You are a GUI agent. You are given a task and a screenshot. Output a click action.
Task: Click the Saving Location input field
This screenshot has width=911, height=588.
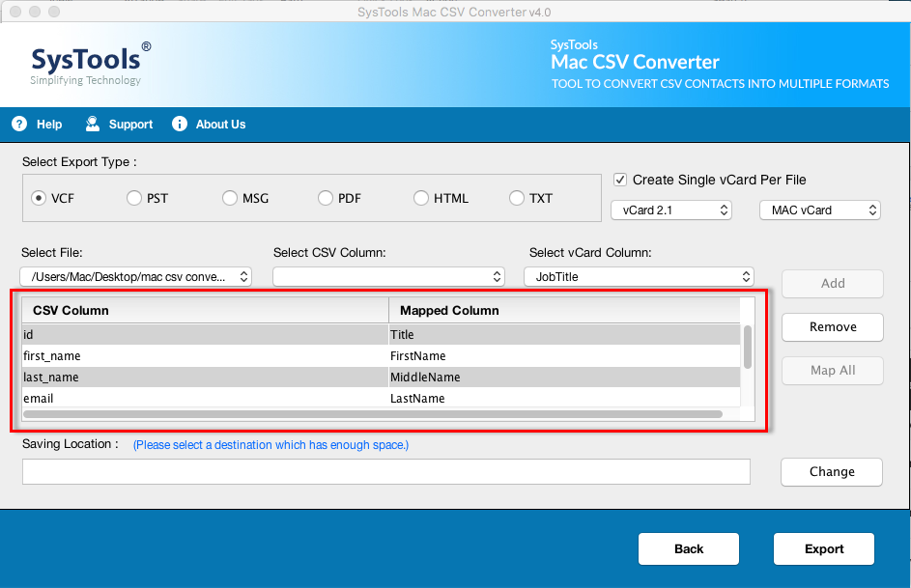386,472
